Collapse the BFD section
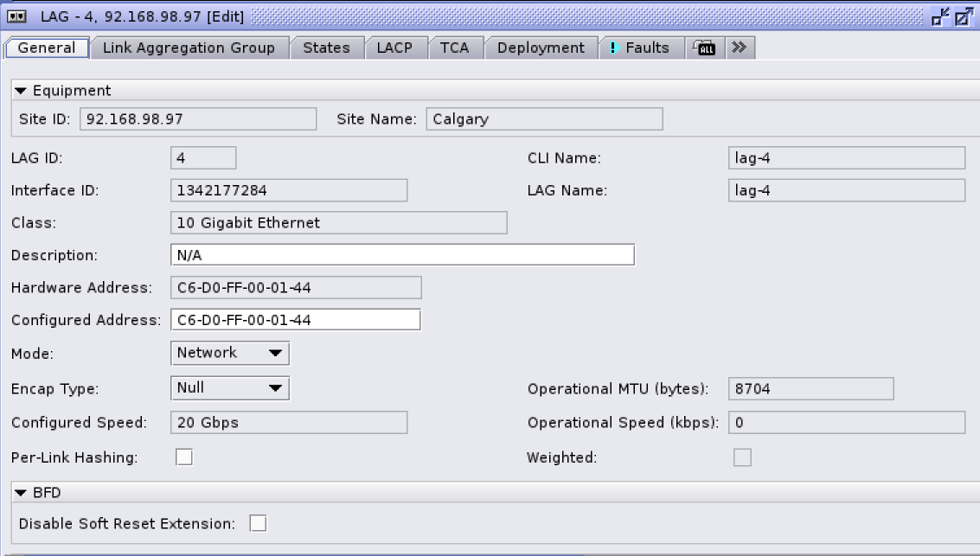Viewport: 980px width, 556px height. click(22, 493)
